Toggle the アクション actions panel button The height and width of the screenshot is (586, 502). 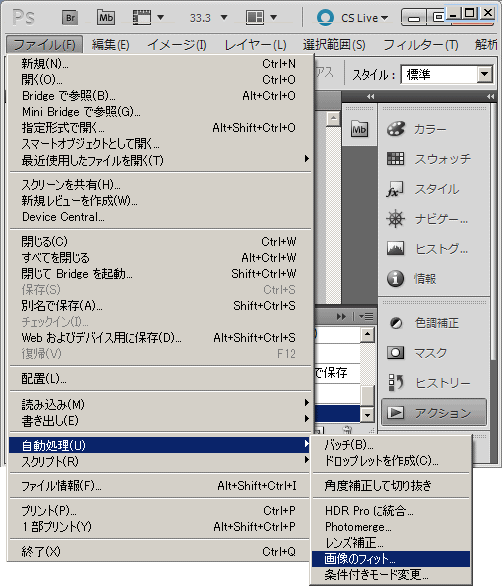(x=434, y=413)
